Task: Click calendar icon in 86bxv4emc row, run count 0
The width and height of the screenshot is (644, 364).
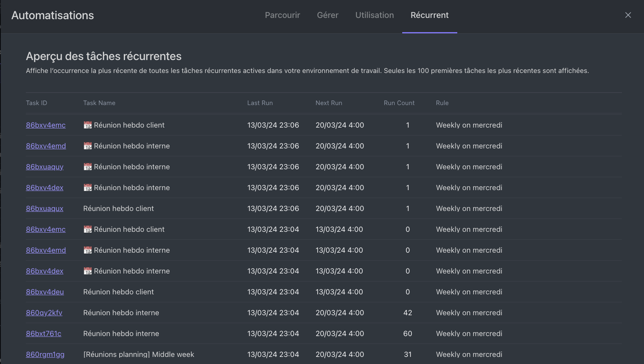Action: pyautogui.click(x=88, y=229)
